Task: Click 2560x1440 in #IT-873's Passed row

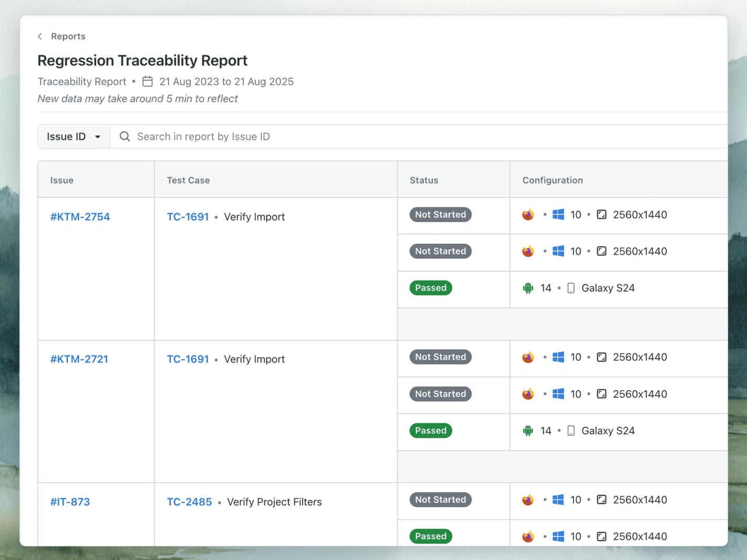Action: pyautogui.click(x=640, y=536)
